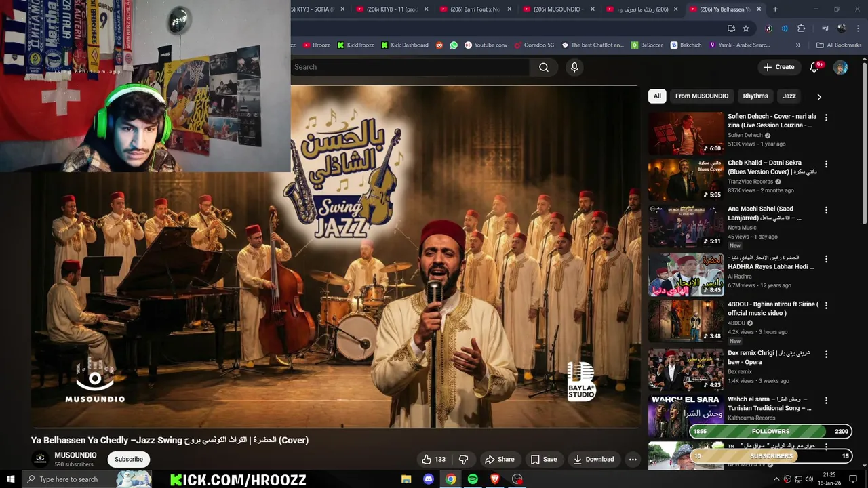Open File Explorer from taskbar
868x488 pixels.
(x=406, y=479)
